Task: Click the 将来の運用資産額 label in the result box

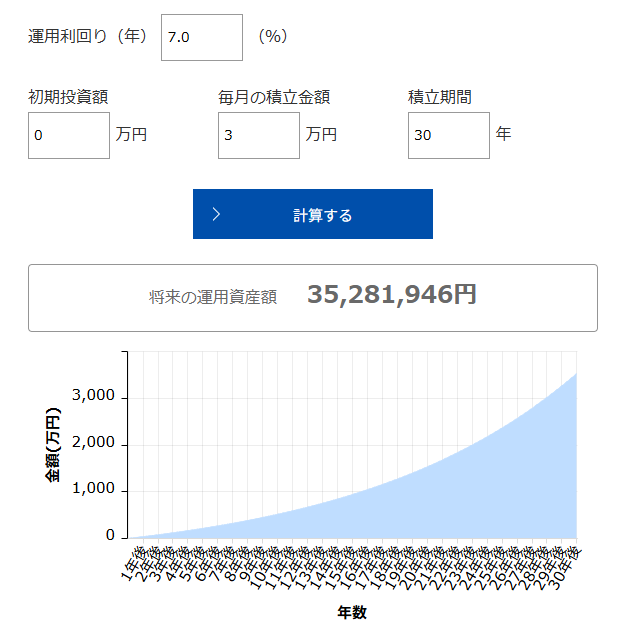Action: coord(213,297)
